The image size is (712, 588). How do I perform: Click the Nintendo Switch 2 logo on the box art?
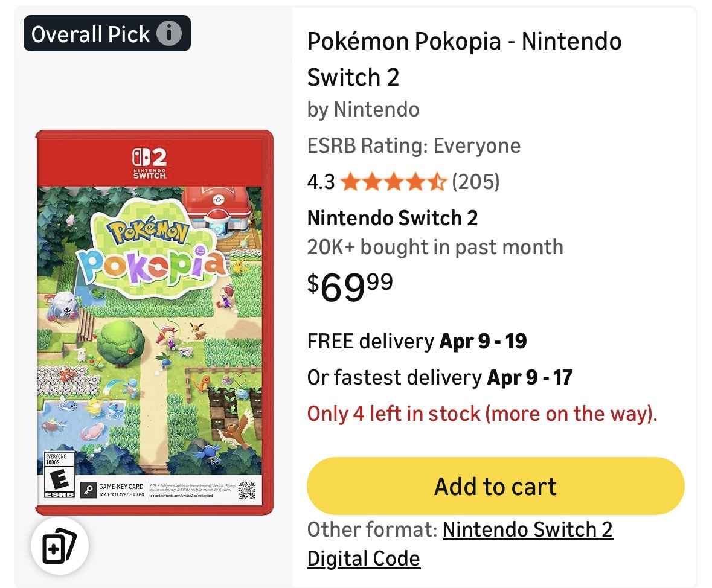coord(149,163)
